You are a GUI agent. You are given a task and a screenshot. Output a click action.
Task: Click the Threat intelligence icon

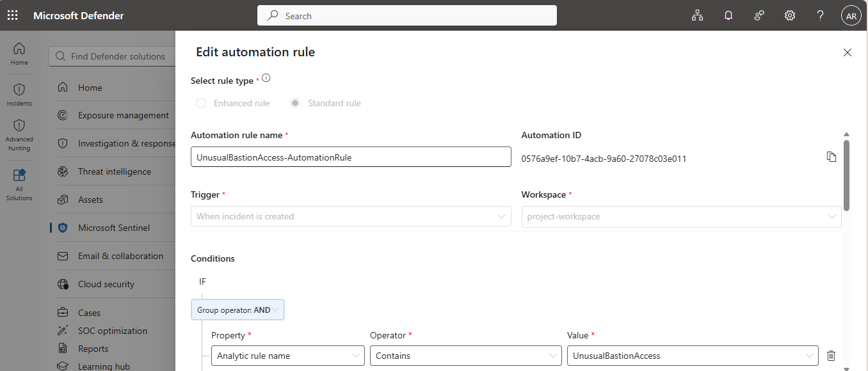(63, 171)
